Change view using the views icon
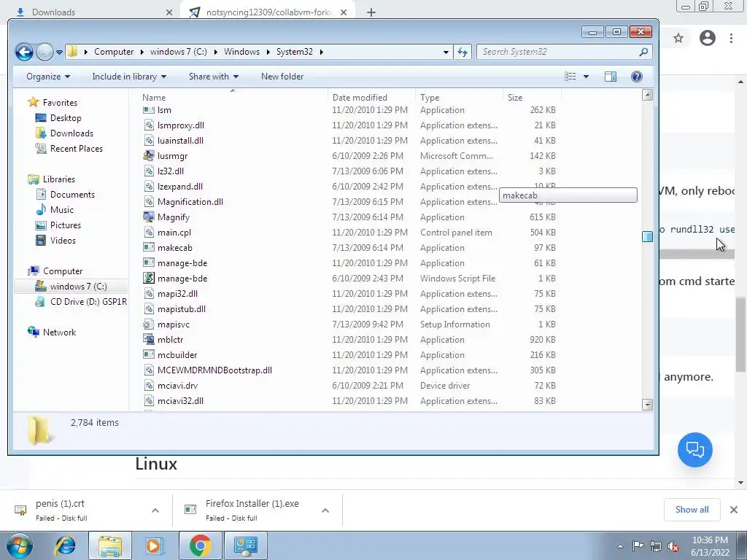Image resolution: width=747 pixels, height=560 pixels. [x=570, y=77]
